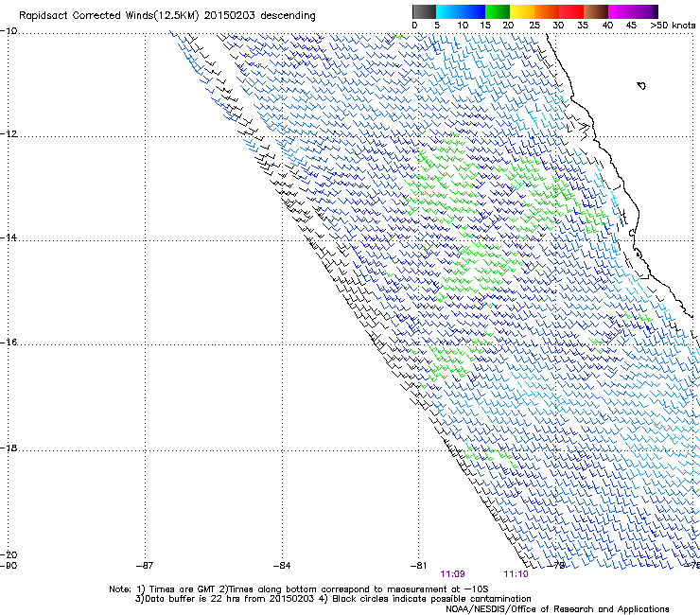Viewport: 700px width, 615px height.
Task: Click the 'NOAA/NESDIS/Office of Research and Applications' credit
Action: coord(557,609)
